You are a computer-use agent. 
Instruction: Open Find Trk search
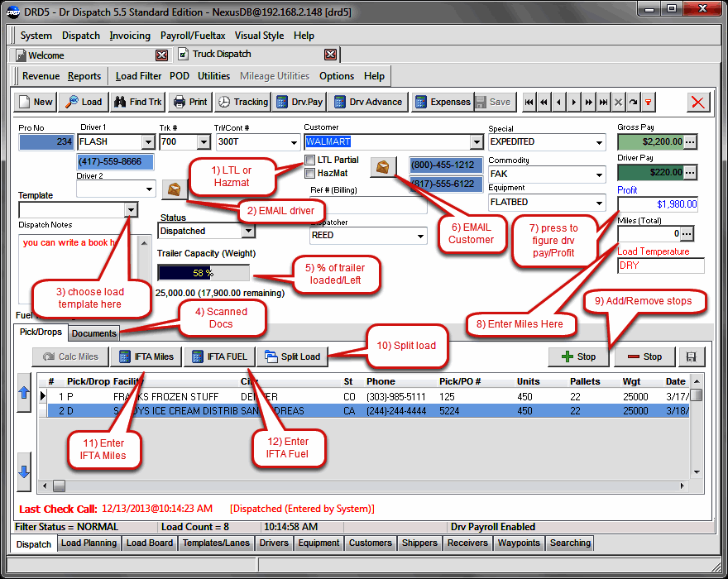137,102
